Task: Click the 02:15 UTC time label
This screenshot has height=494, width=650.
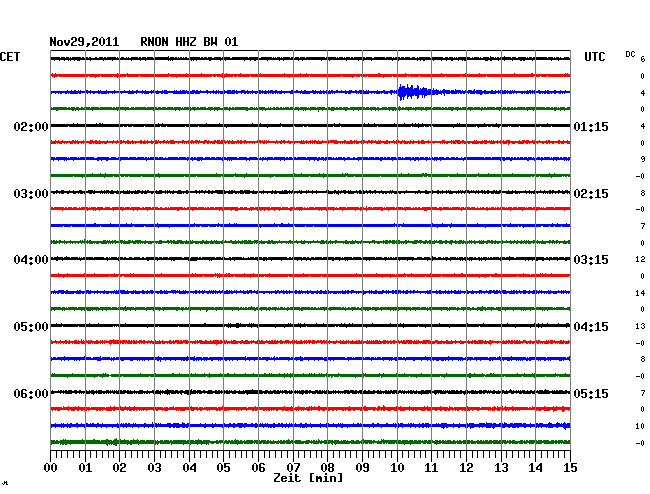Action: point(591,194)
